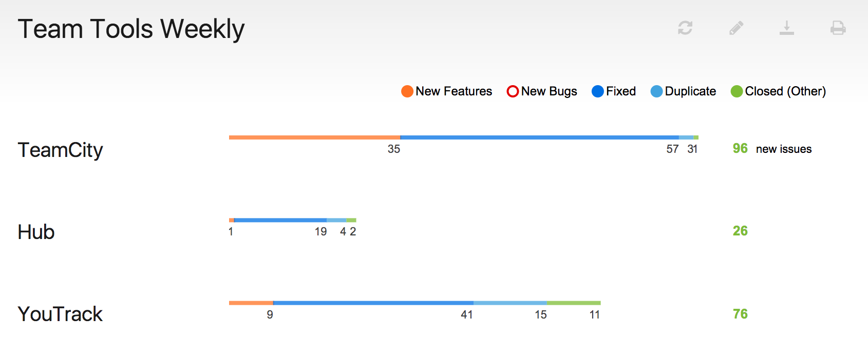868x357 pixels.
Task: Click the download report icon
Action: click(787, 28)
